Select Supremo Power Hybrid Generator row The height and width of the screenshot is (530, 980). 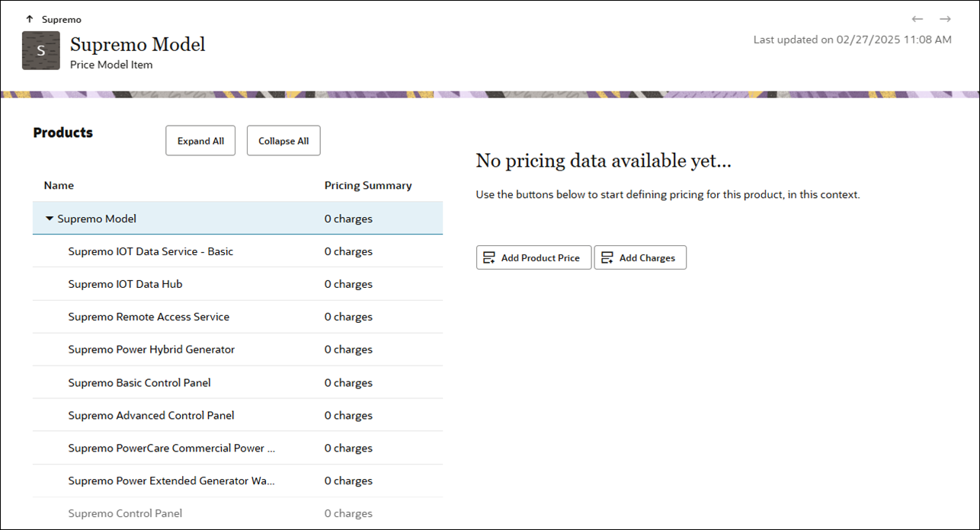pyautogui.click(x=151, y=350)
